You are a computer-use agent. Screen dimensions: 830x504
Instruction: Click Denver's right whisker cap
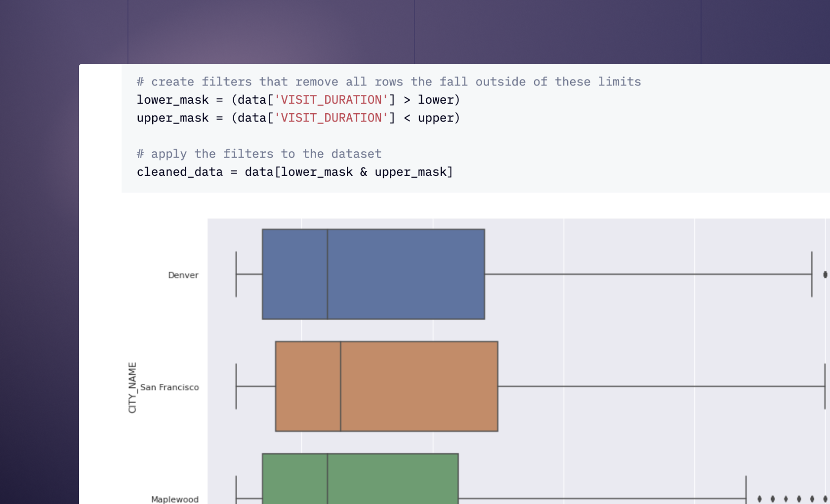(812, 273)
